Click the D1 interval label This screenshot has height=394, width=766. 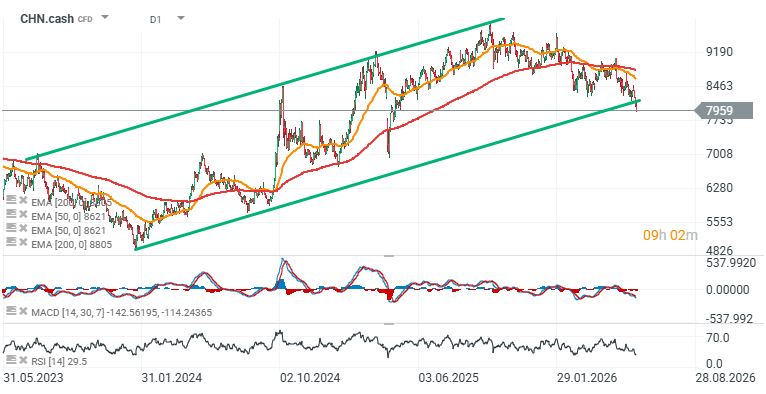155,20
